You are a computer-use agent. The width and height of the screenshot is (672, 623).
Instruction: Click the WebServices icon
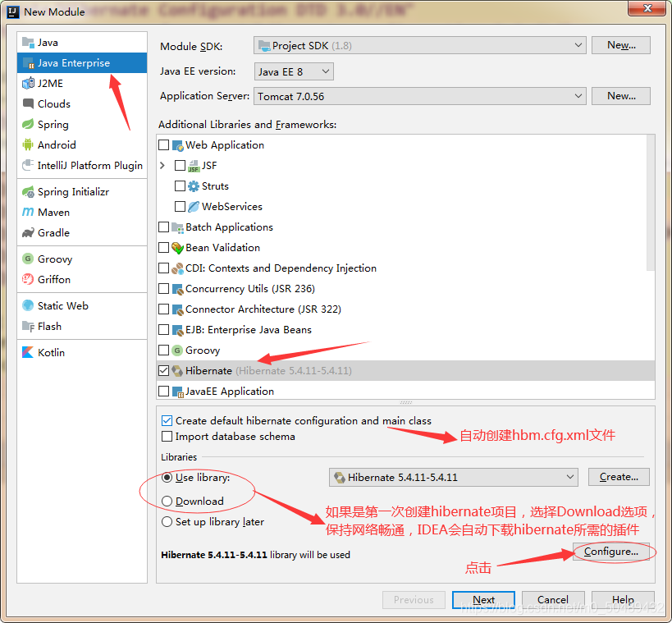click(194, 207)
